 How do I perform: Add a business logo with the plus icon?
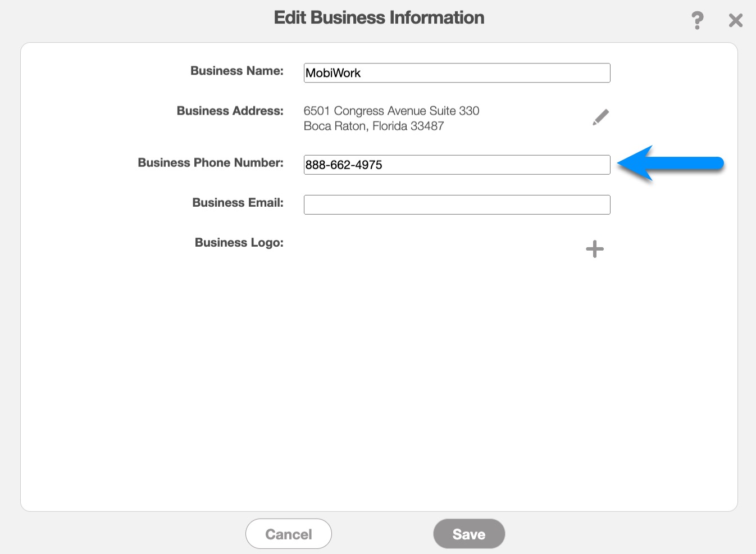594,249
